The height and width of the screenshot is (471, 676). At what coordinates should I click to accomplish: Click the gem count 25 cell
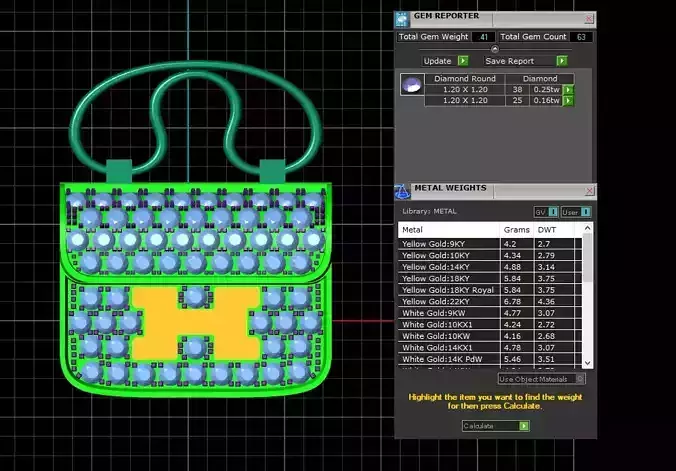(x=517, y=100)
